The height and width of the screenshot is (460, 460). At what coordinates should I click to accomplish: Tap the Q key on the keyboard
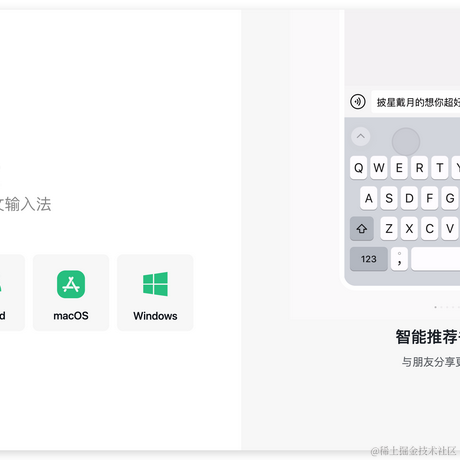click(359, 168)
